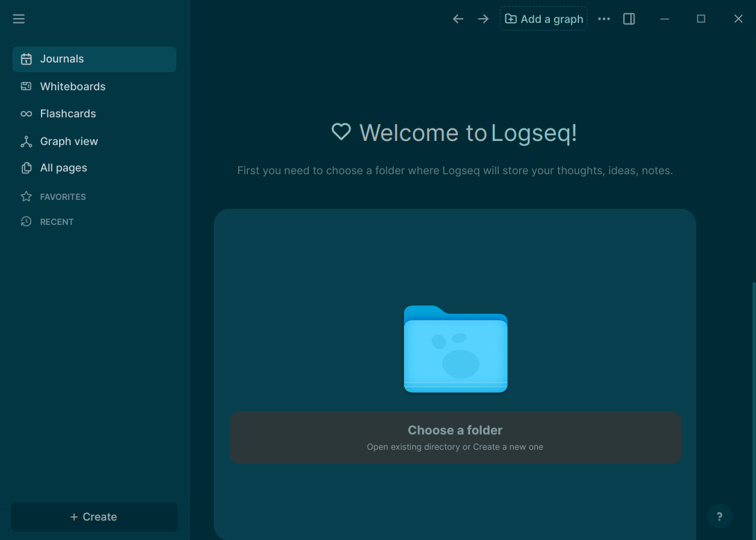Viewport: 756px width, 540px height.
Task: Open the three-dots more options menu
Action: pos(603,19)
